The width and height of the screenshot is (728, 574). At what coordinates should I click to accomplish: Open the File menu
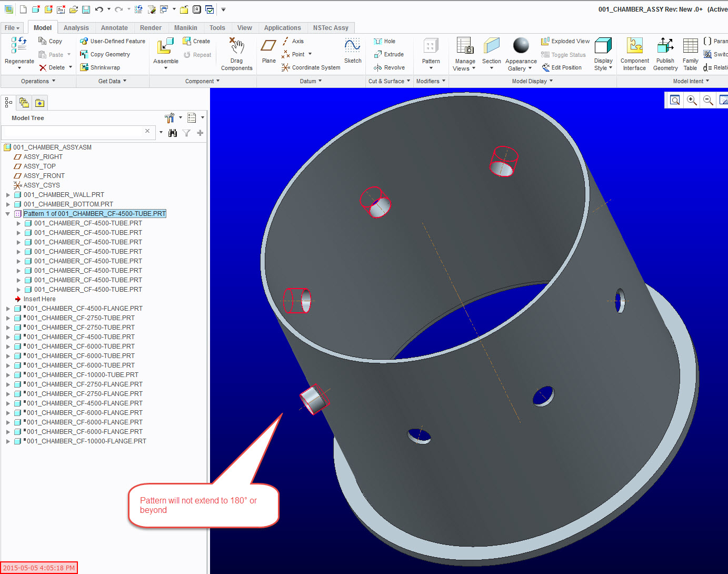pyautogui.click(x=12, y=28)
